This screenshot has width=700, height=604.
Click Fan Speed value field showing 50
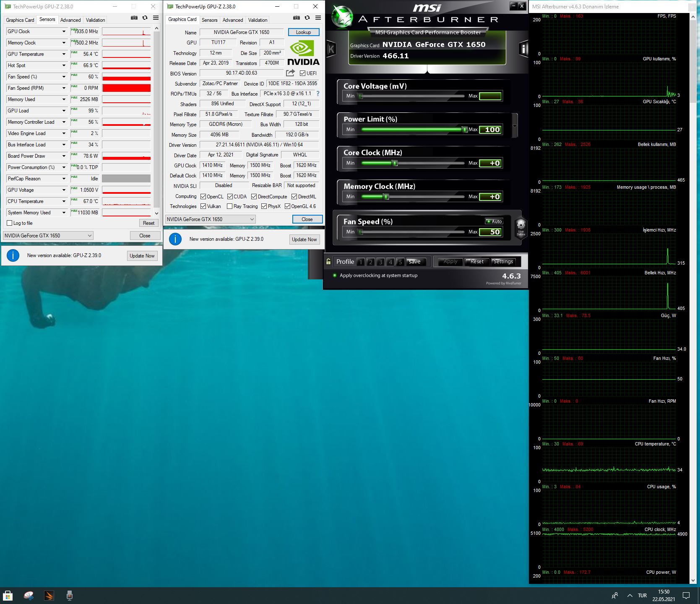pyautogui.click(x=490, y=232)
